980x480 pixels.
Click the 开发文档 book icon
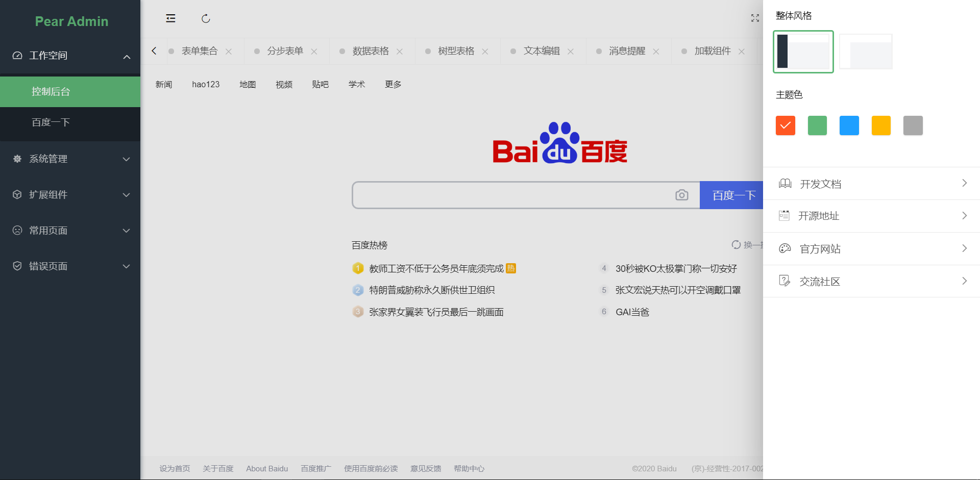coord(785,184)
